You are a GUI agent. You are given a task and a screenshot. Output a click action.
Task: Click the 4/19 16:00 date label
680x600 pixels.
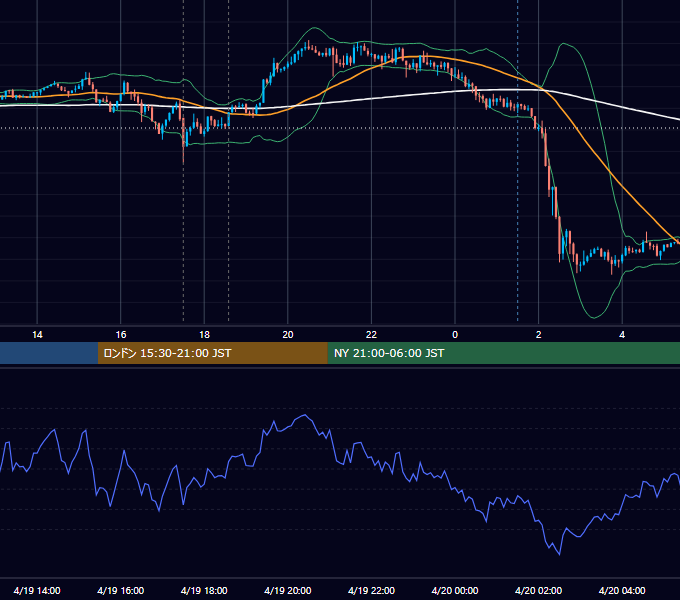[121, 590]
